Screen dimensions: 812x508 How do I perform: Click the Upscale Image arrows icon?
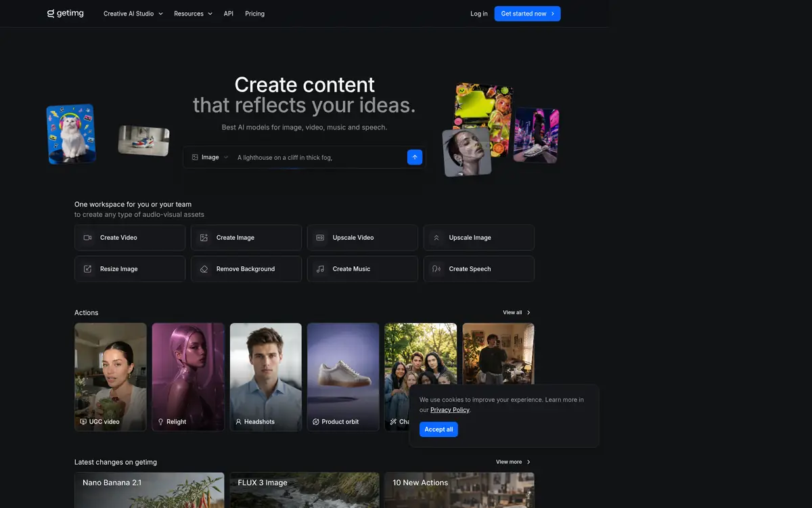pos(436,238)
